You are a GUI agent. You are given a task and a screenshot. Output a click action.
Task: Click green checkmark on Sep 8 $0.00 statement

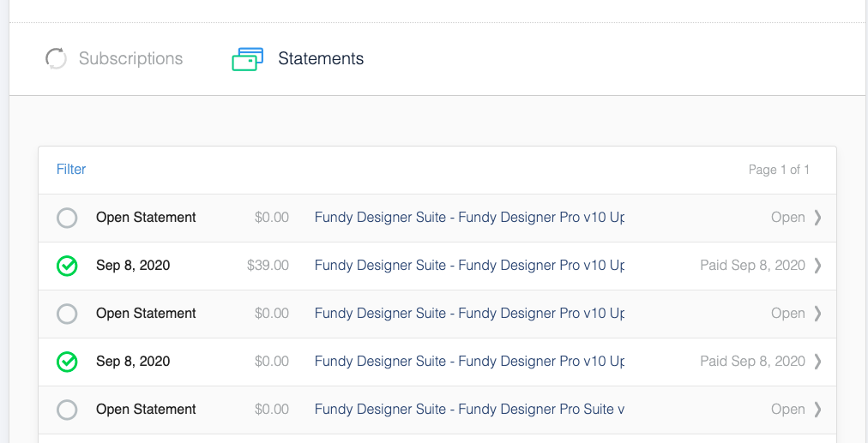(x=67, y=362)
